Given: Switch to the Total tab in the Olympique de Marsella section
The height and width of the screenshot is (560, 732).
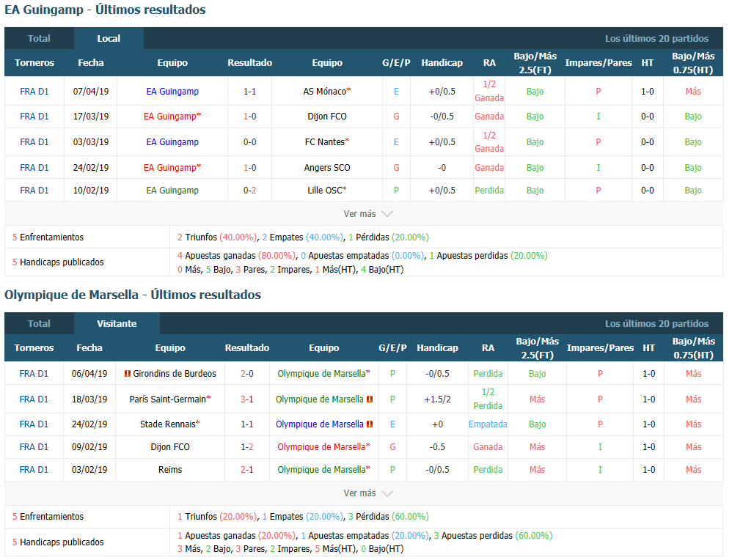Looking at the screenshot, I should click(x=39, y=323).
